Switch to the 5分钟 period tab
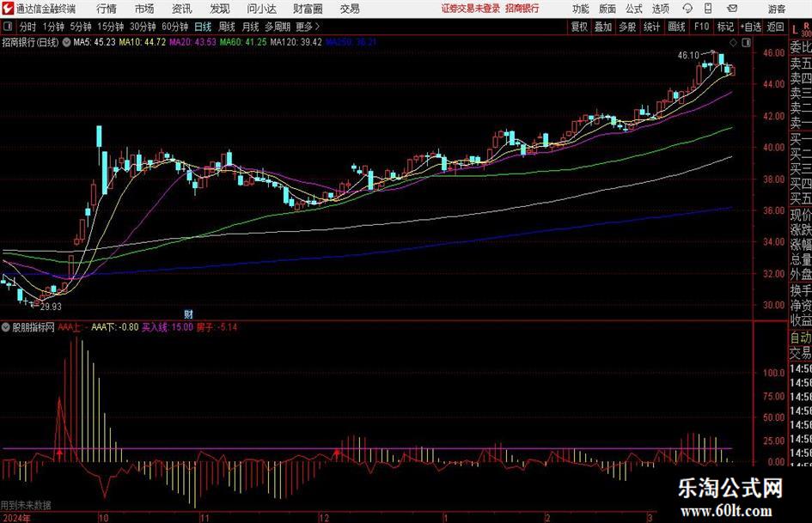This screenshot has width=812, height=523. tap(81, 27)
